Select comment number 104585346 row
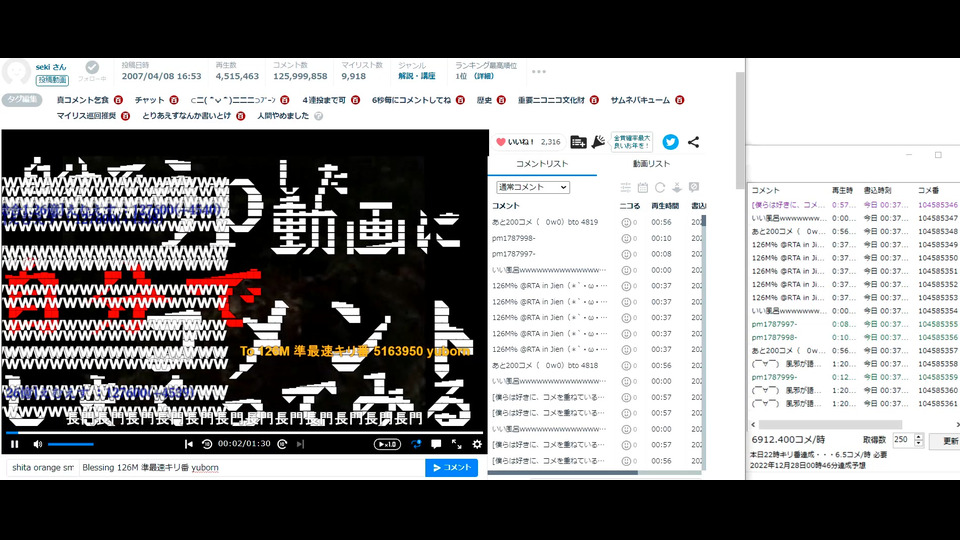Image resolution: width=960 pixels, height=540 pixels. 854,205
